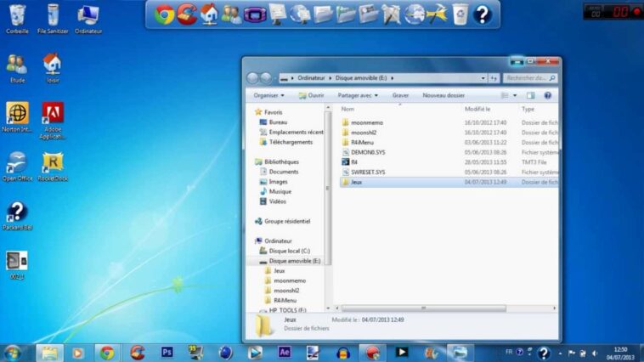
Task: Open the RocketDock desktop shortcut
Action: point(53,162)
